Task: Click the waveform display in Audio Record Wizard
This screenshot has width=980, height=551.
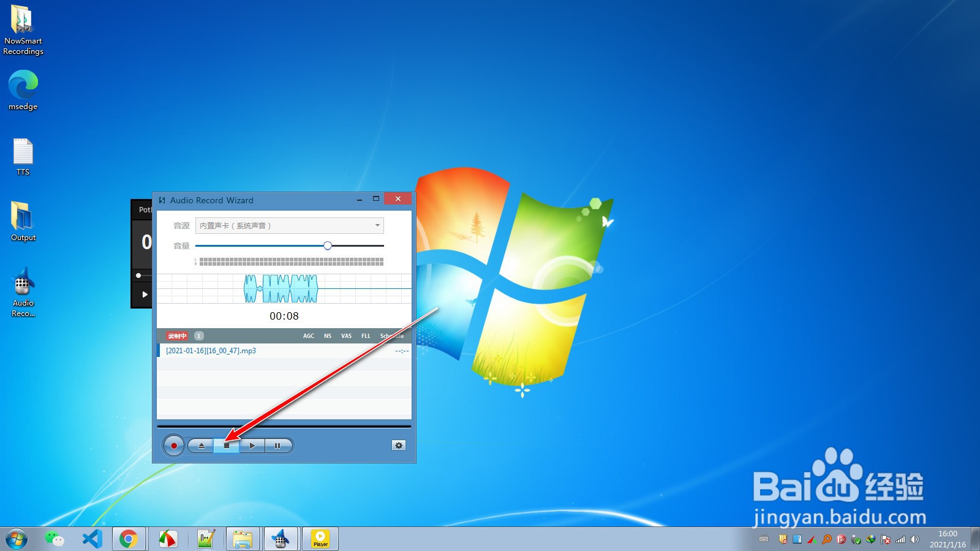Action: (x=284, y=288)
